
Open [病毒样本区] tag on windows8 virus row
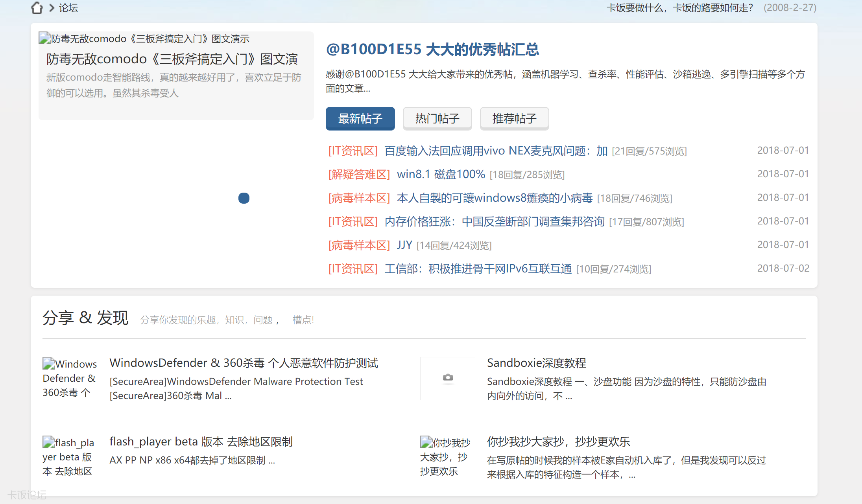pyautogui.click(x=359, y=198)
